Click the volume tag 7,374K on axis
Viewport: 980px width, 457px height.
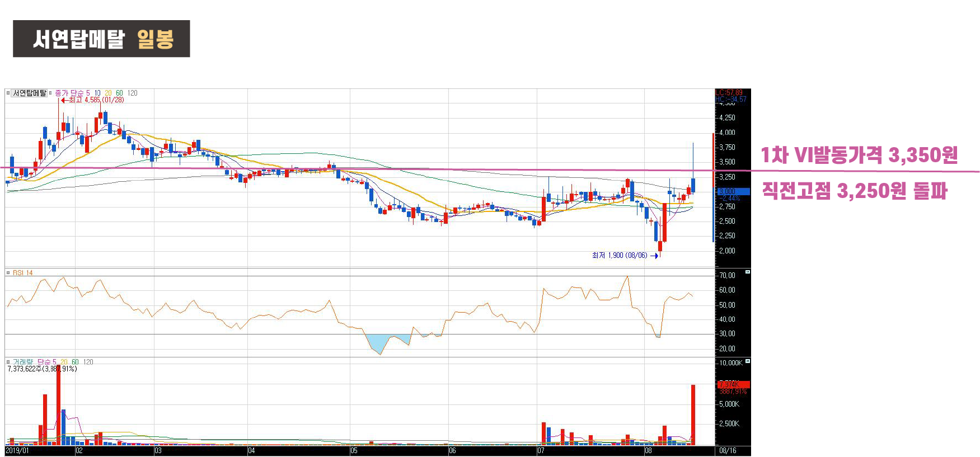click(x=733, y=385)
